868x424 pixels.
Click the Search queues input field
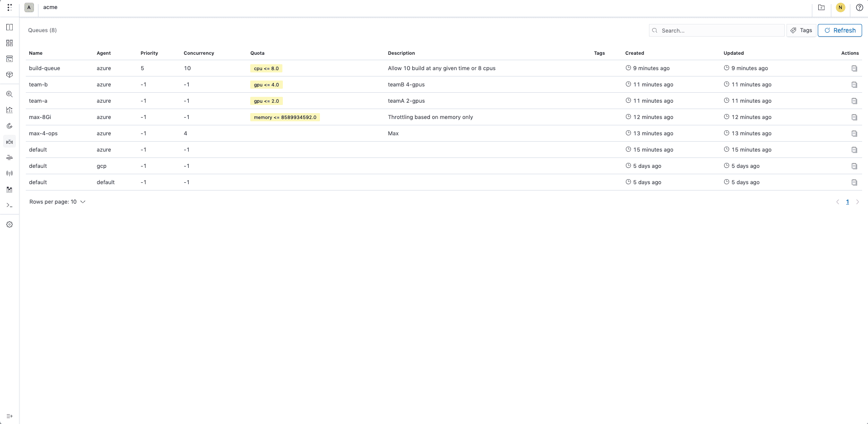coord(716,30)
